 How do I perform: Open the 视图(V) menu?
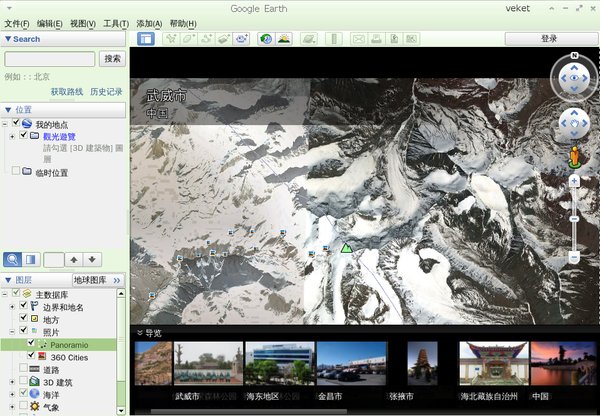84,23
